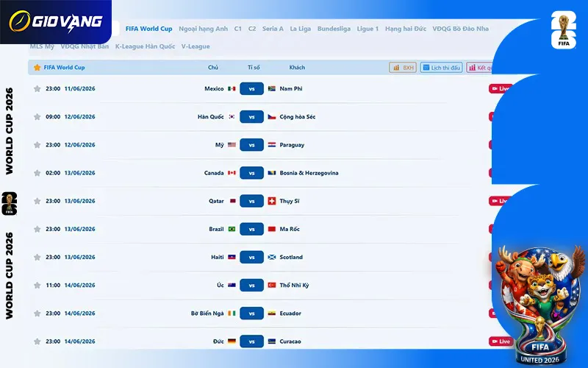Switch to Seria A tab
The image size is (588, 368).
[x=273, y=29]
